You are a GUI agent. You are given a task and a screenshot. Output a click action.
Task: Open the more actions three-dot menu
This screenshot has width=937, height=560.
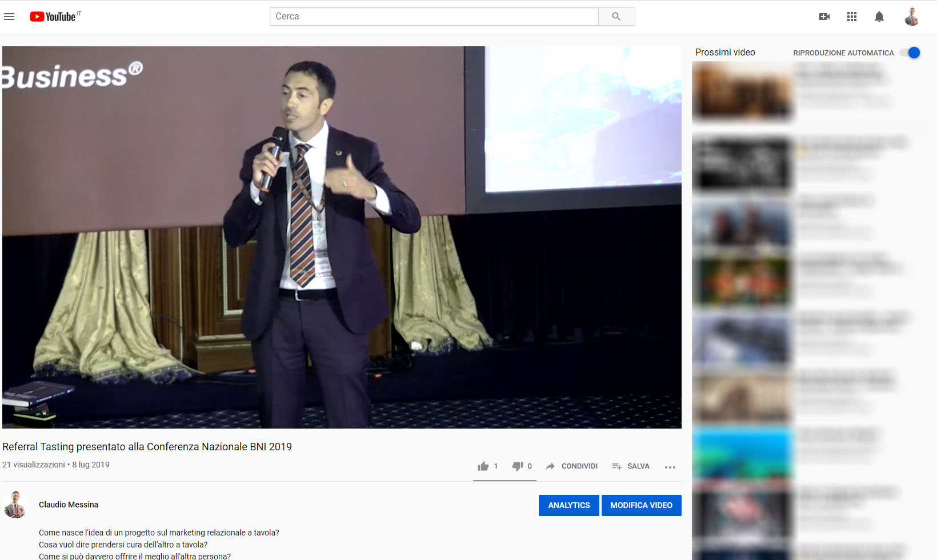(x=670, y=467)
